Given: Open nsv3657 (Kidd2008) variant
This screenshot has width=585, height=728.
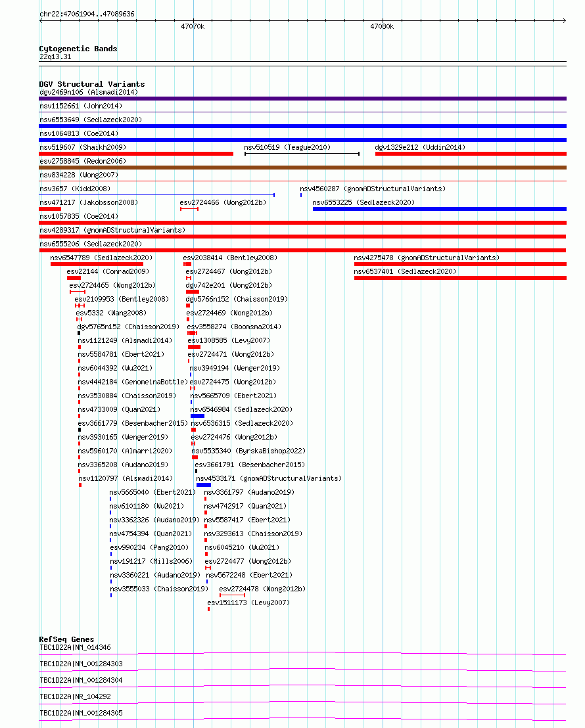Looking at the screenshot, I should [x=75, y=189].
